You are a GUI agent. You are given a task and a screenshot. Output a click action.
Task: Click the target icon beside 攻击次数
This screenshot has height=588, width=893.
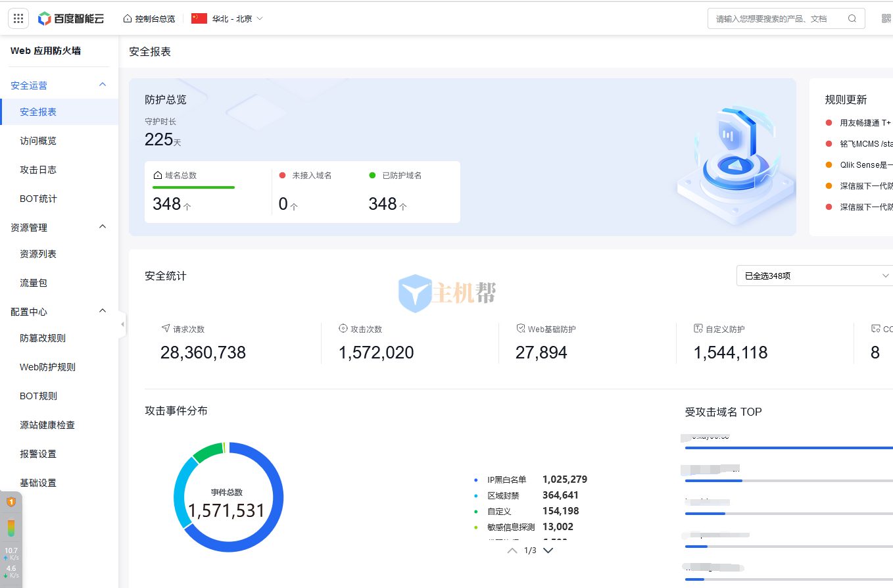(343, 328)
